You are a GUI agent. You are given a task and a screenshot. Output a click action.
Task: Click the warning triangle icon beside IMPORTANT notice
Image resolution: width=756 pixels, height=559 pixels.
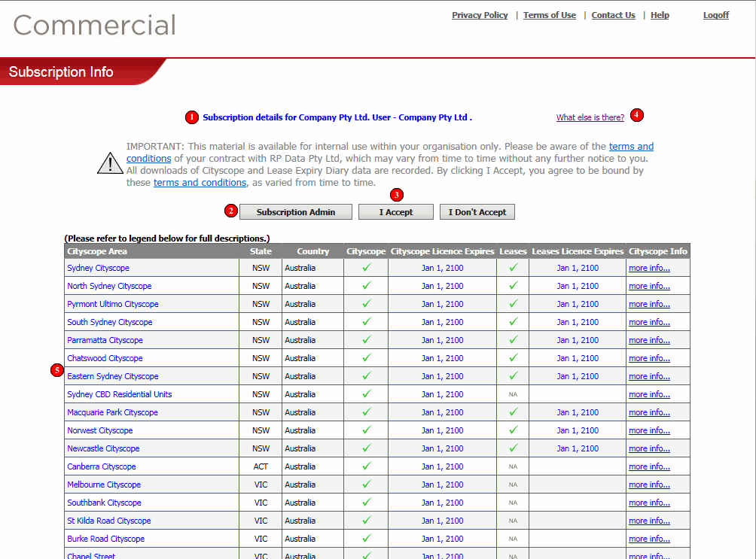tap(110, 163)
